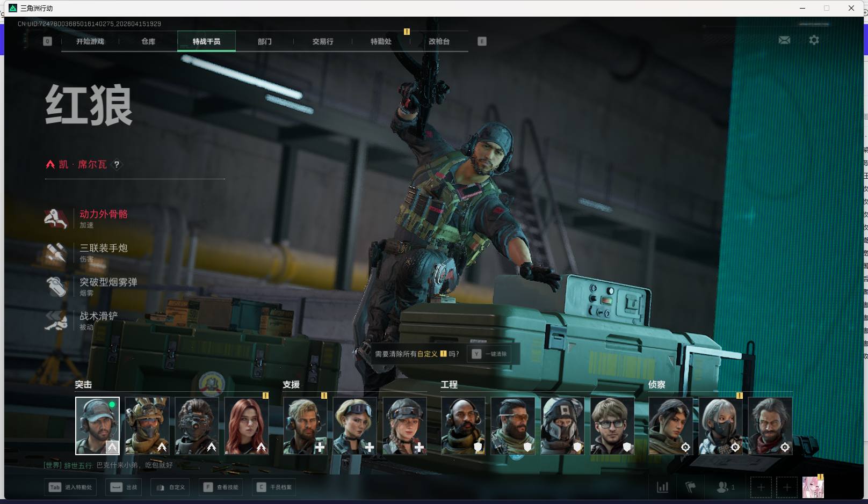Switch to the 改枪台 tab
The height and width of the screenshot is (504, 868).
[439, 41]
